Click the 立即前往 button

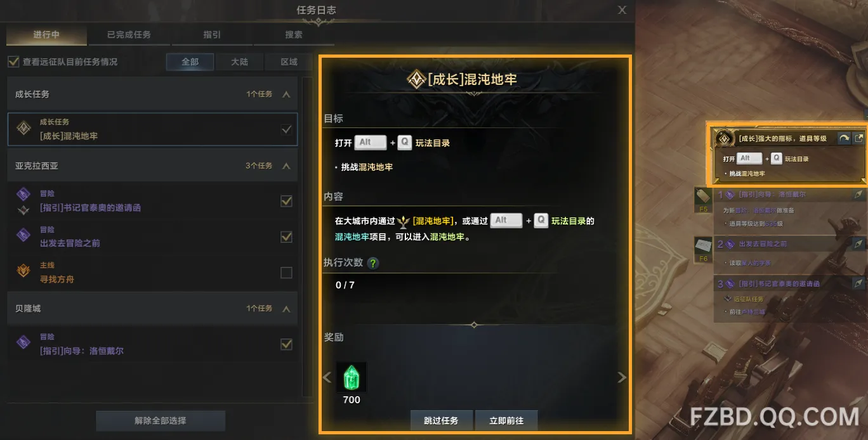coord(506,420)
